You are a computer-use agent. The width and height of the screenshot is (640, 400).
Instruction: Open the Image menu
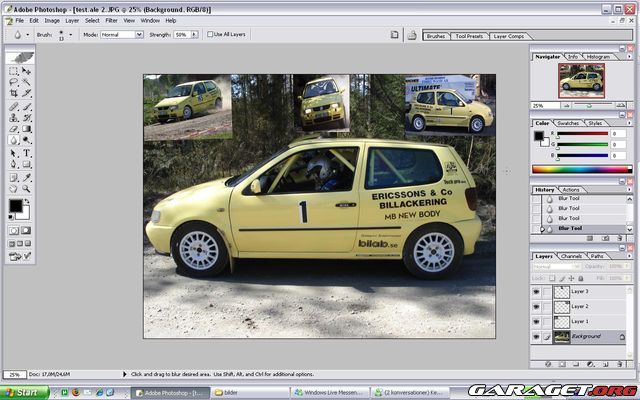52,20
